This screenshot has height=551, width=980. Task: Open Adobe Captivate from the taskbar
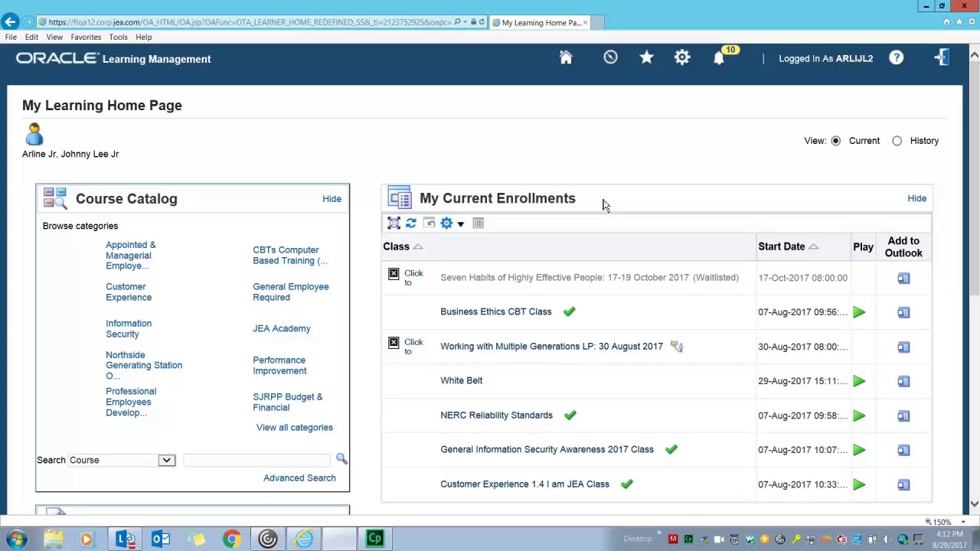pos(374,539)
